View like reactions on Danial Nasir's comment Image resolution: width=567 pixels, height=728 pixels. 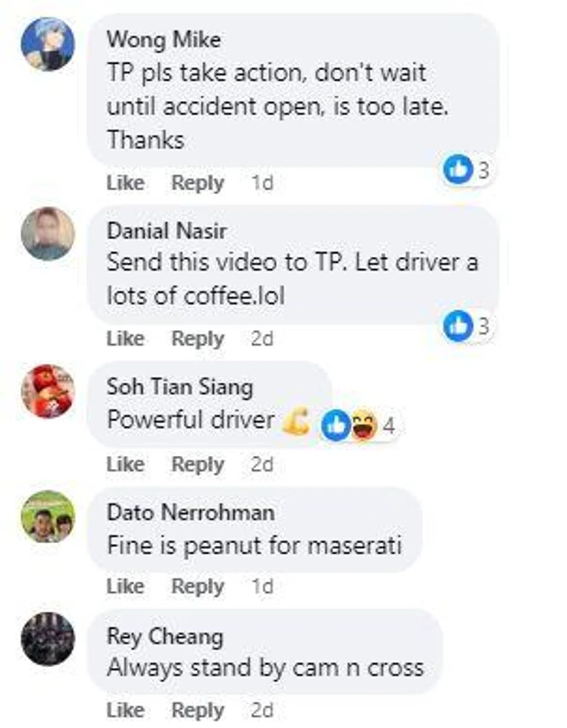pyautogui.click(x=467, y=326)
